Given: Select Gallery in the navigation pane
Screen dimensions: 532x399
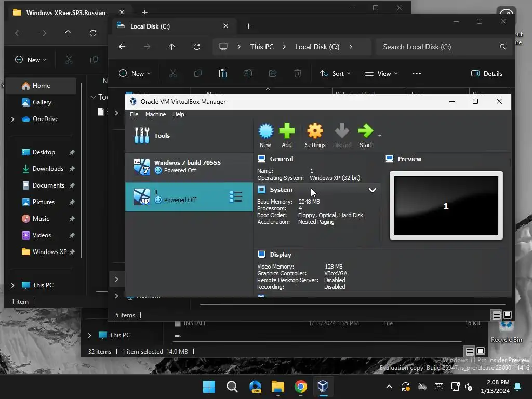Looking at the screenshot, I should (42, 102).
